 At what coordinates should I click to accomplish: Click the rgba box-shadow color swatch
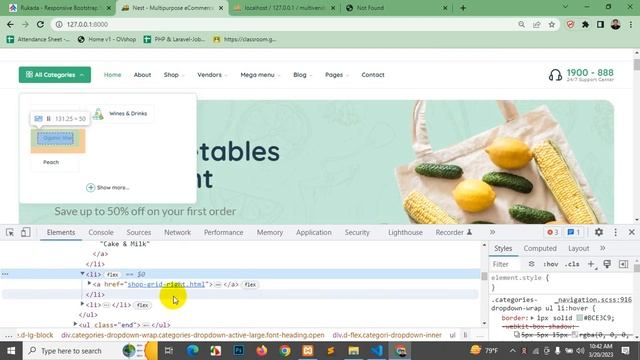[575, 335]
